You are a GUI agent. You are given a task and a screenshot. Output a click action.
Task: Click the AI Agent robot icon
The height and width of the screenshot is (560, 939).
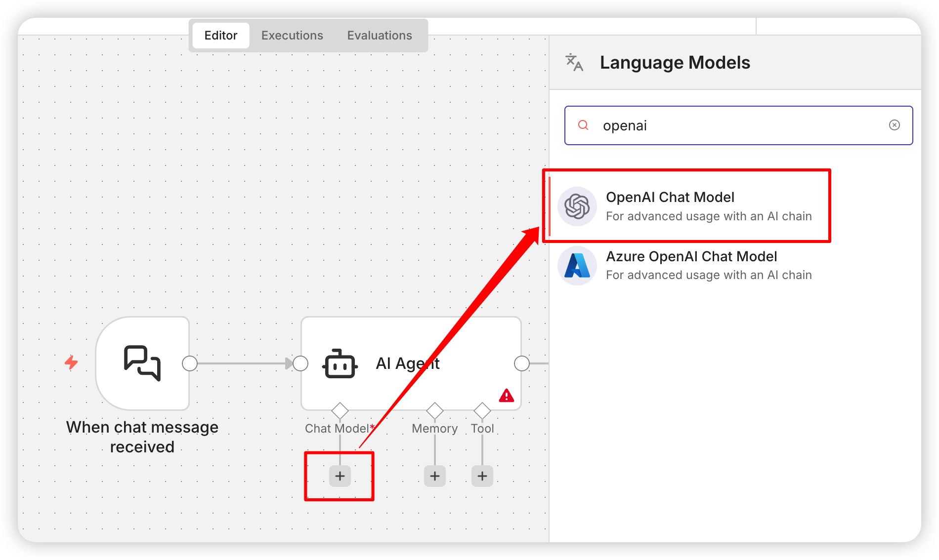[x=340, y=364]
